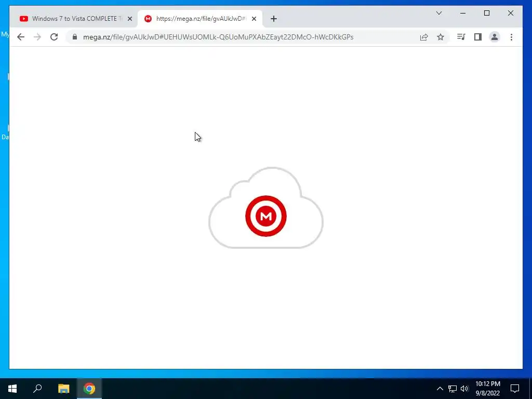The height and width of the screenshot is (399, 532).
Task: Bookmark this tab with the star
Action: (x=441, y=37)
